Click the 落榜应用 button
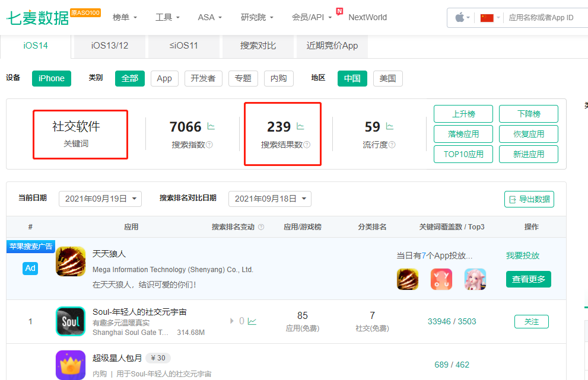 click(463, 134)
